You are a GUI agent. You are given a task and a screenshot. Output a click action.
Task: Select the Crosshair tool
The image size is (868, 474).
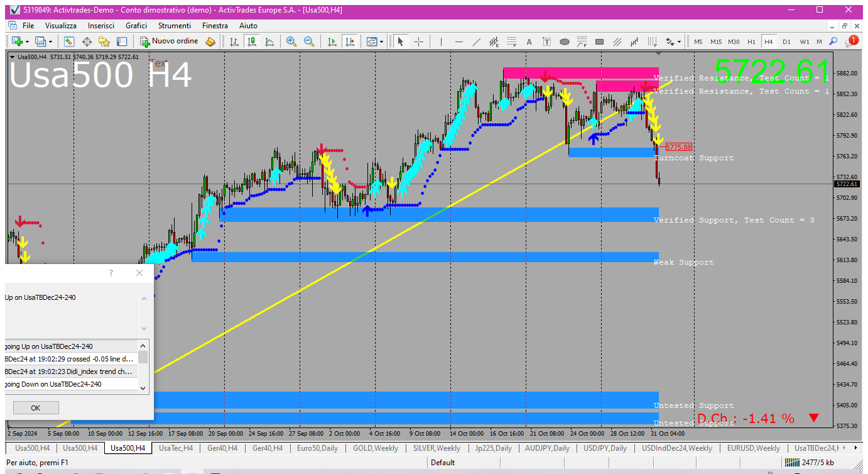[x=418, y=41]
